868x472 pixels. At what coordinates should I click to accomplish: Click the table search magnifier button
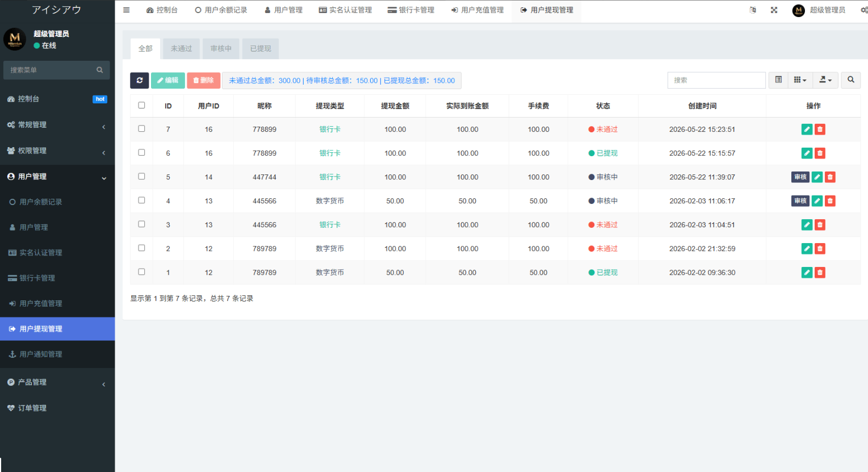pyautogui.click(x=851, y=80)
